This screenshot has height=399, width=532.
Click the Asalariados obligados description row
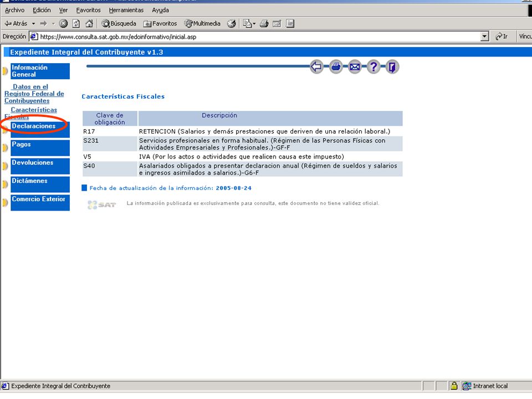coord(270,169)
